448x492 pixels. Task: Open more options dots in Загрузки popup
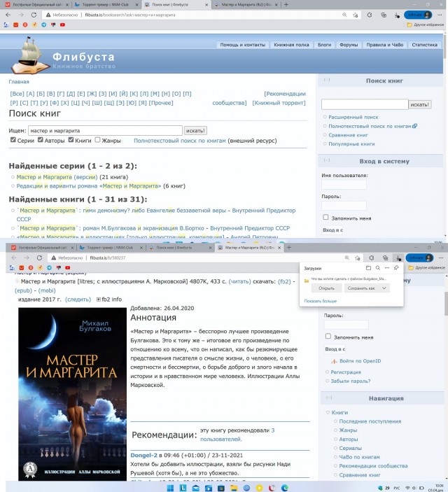[x=387, y=268]
